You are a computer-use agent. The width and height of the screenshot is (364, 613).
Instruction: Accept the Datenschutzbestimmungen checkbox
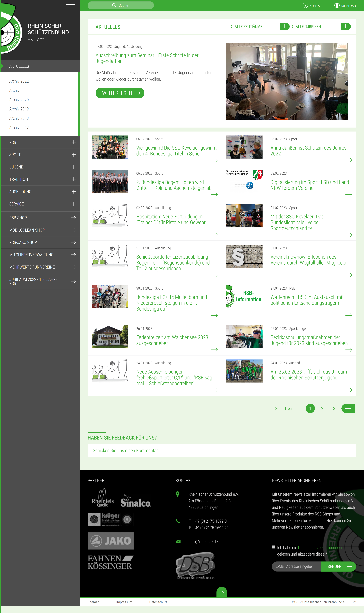(x=274, y=547)
